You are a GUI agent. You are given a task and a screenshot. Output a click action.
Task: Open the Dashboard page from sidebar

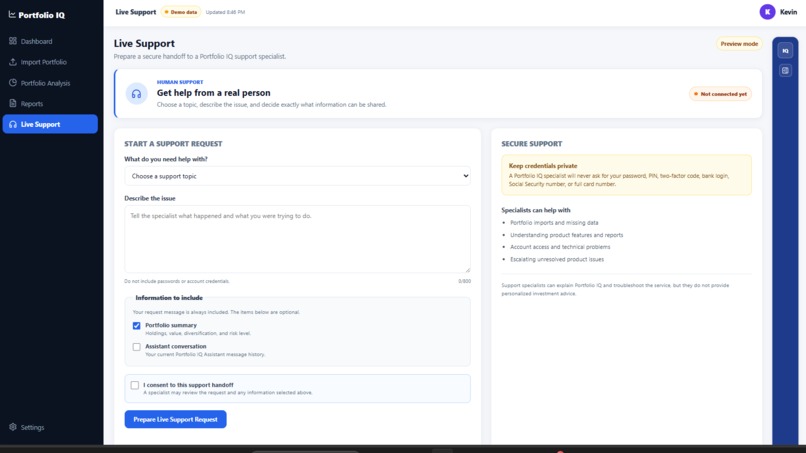[x=50, y=41]
